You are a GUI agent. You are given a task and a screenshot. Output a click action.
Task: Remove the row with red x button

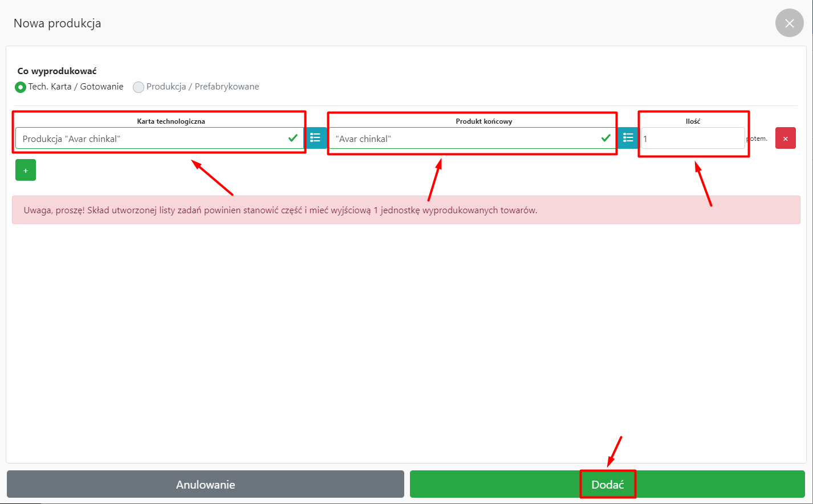tap(785, 139)
